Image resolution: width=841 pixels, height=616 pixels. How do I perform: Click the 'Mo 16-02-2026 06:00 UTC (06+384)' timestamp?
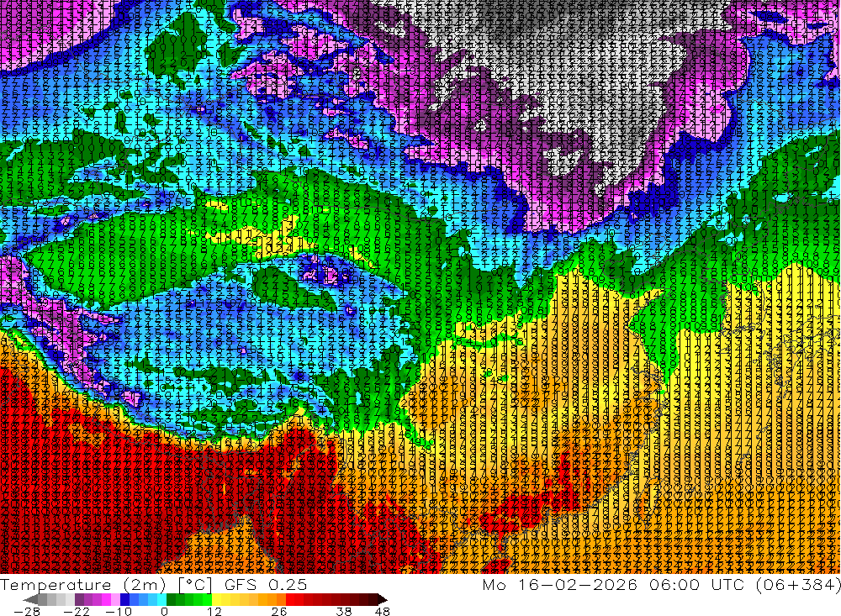click(661, 584)
